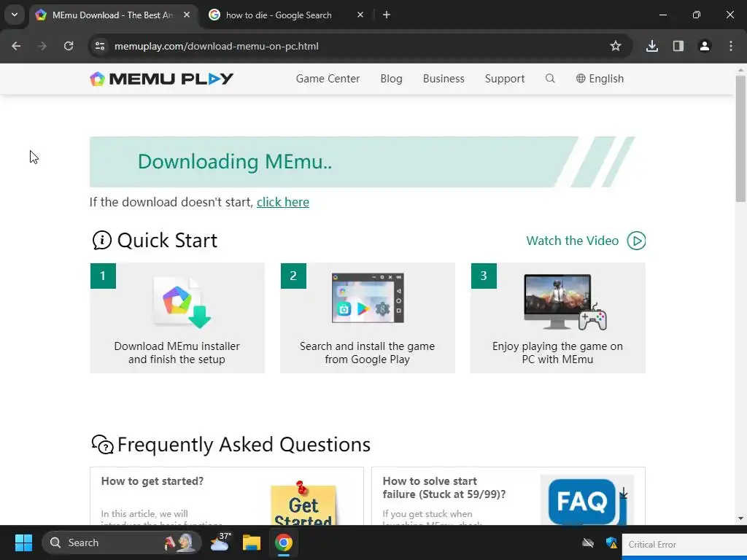Reload the page with refresh icon
747x560 pixels.
69,46
